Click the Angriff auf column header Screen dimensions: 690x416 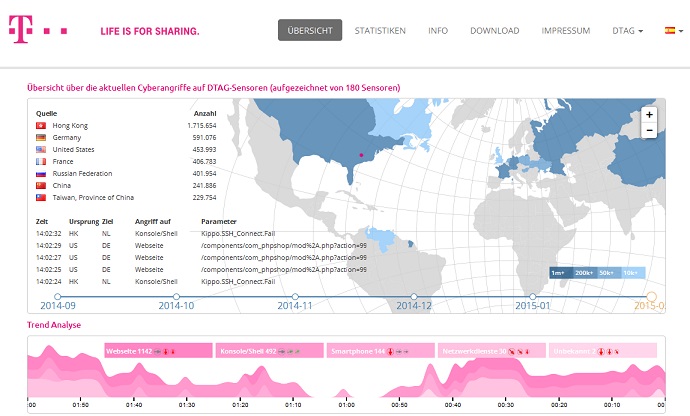(x=153, y=221)
